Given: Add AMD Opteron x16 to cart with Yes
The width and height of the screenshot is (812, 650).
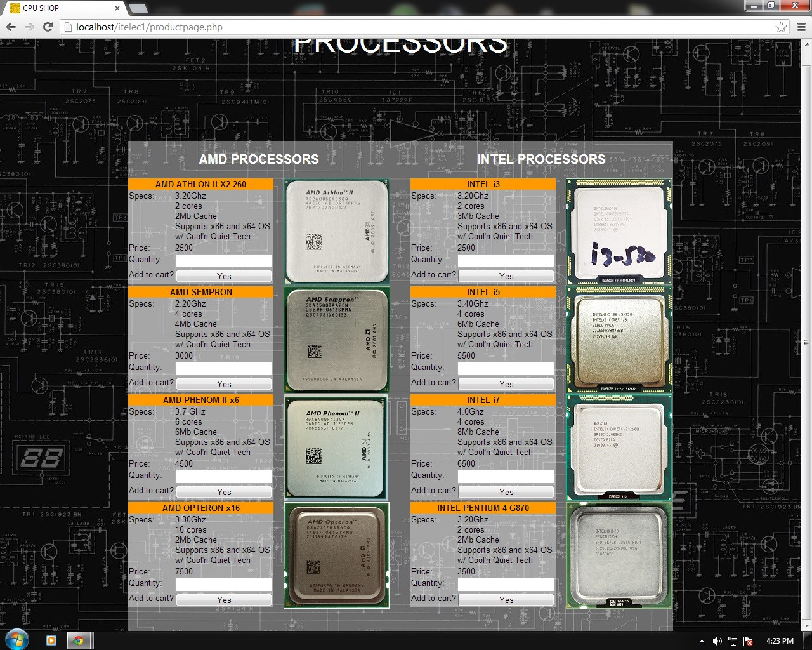Looking at the screenshot, I should coord(224,600).
